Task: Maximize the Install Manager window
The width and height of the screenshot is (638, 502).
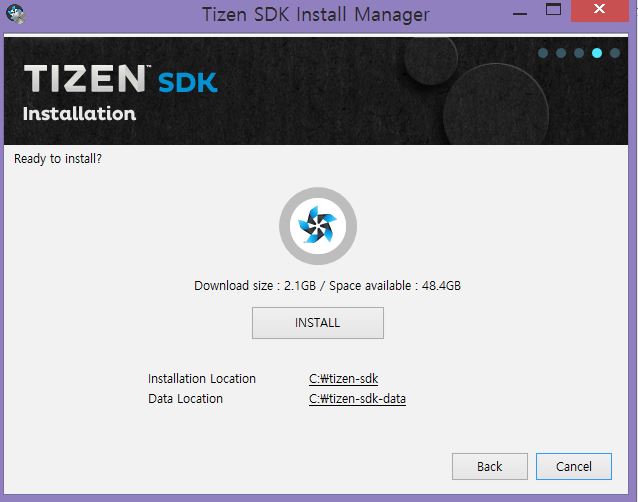Action: [x=553, y=9]
